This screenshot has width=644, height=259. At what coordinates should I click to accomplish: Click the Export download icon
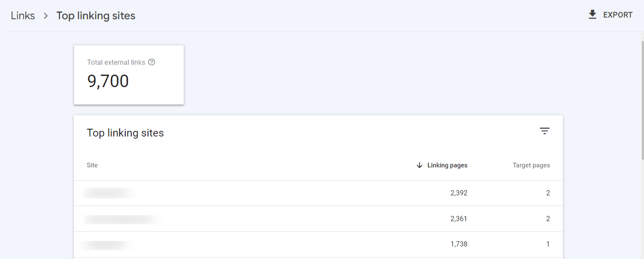point(593,15)
